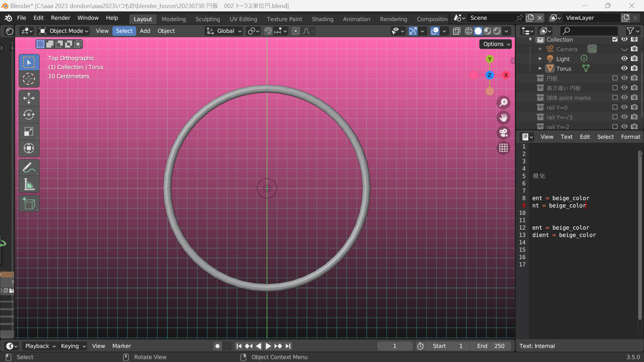Open the Global transform orientation dropdown
Image resolution: width=644 pixels, height=362 pixels.
pos(224,31)
